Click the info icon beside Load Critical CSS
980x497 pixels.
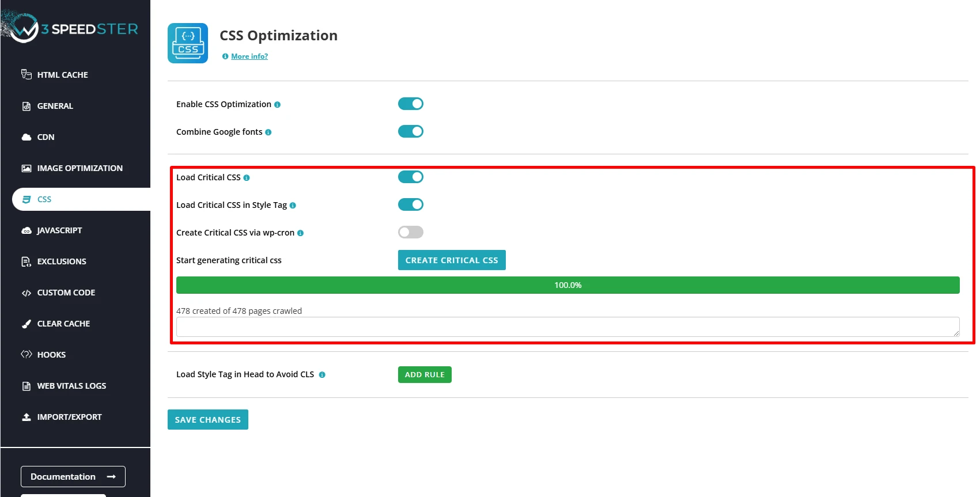[247, 178]
